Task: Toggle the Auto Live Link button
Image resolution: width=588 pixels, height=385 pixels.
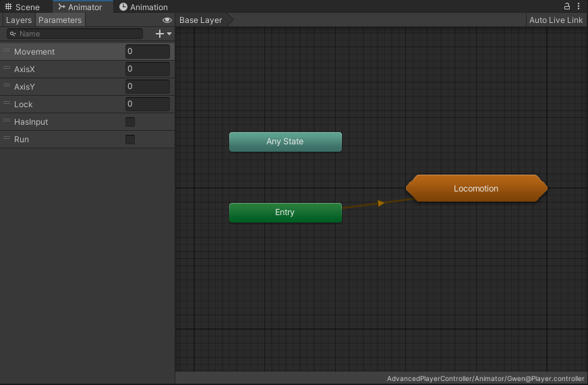Action: pos(556,20)
